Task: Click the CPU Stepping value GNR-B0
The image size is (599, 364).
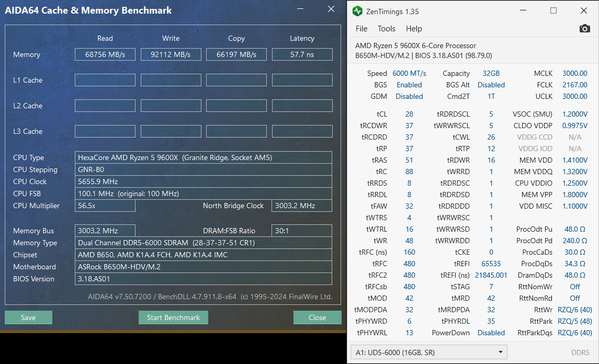Action: click(203, 169)
